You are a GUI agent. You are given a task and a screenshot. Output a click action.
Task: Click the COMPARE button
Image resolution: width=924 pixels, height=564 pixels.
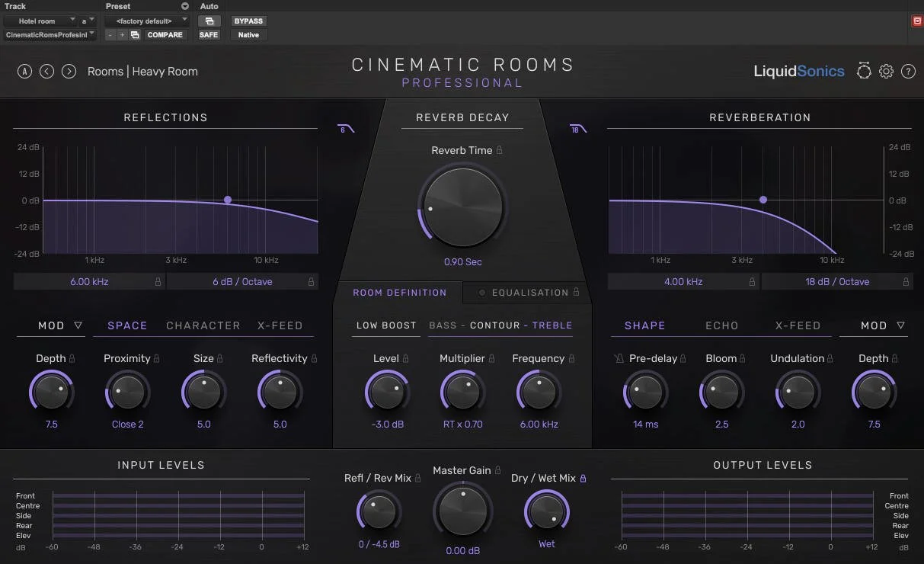(x=165, y=34)
